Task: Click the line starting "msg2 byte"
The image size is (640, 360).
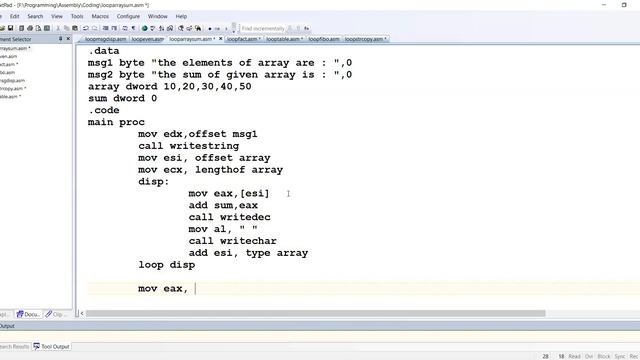Action: (x=220, y=75)
